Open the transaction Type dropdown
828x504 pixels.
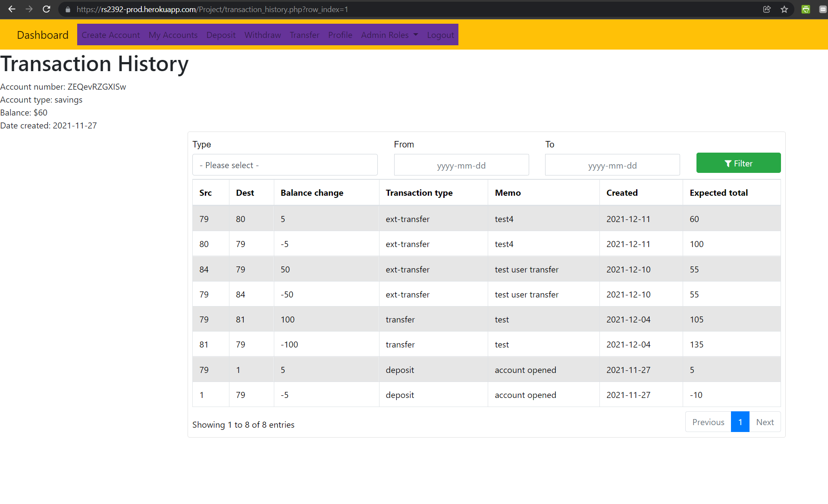pyautogui.click(x=285, y=165)
